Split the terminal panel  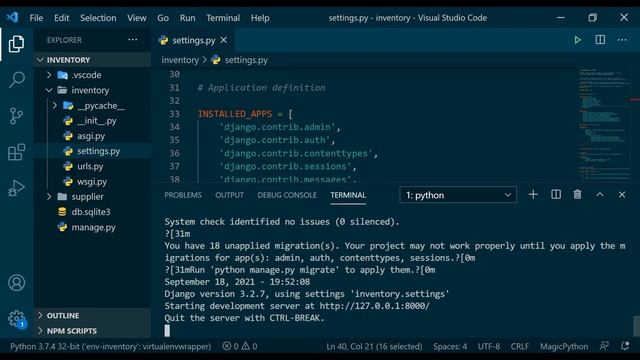556,195
